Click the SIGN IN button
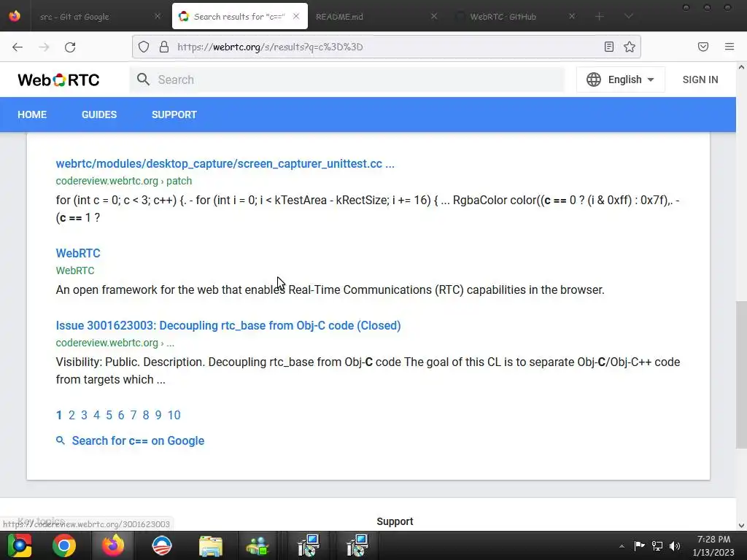This screenshot has width=747, height=560. (x=700, y=79)
